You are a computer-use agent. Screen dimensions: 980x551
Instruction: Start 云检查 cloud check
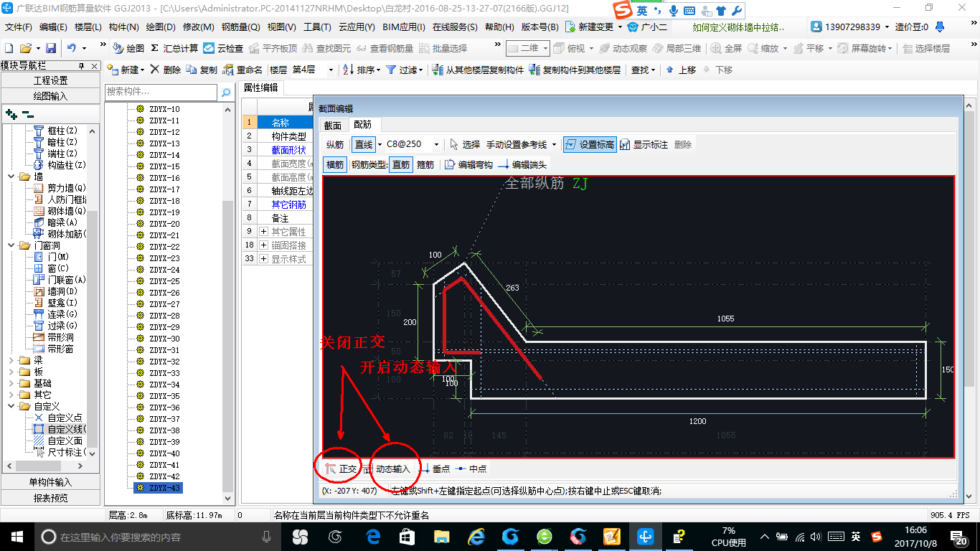(x=223, y=48)
